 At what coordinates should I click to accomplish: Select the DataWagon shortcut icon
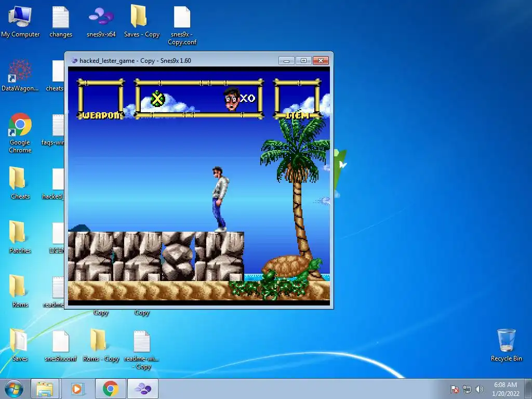click(x=20, y=75)
